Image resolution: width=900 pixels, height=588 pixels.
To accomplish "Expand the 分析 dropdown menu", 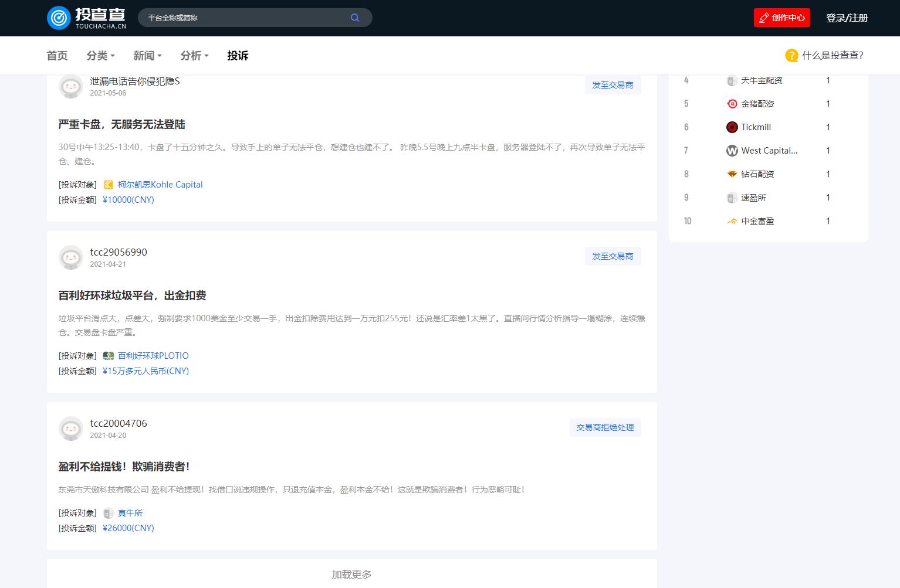I will point(194,56).
